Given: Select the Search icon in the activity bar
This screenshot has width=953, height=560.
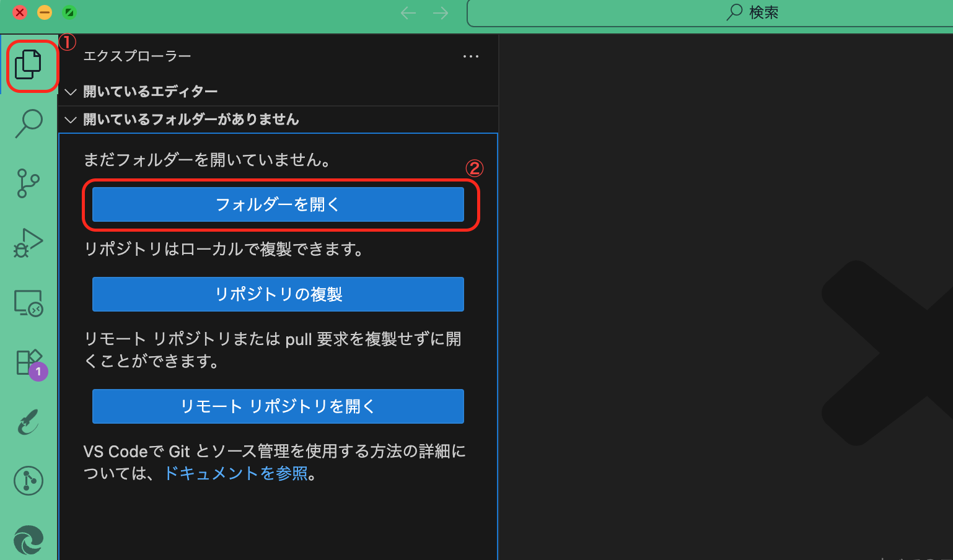Looking at the screenshot, I should (x=28, y=123).
